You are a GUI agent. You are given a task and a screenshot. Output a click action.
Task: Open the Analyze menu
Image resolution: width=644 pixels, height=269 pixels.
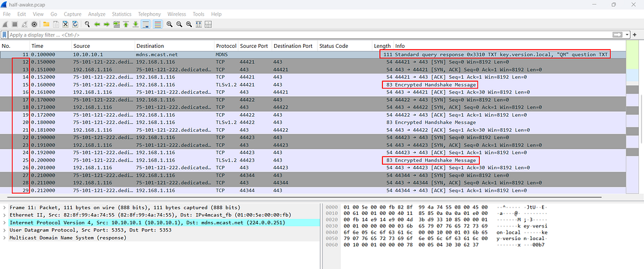(x=96, y=14)
